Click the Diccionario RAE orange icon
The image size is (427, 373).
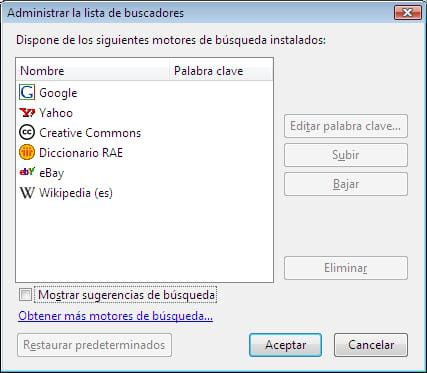[27, 152]
